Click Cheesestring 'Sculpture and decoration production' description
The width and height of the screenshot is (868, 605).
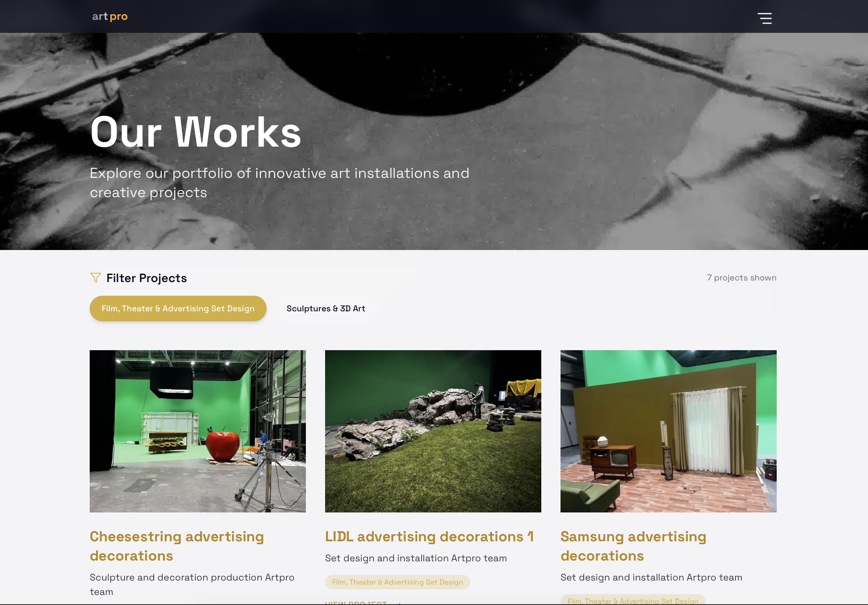tap(192, 585)
